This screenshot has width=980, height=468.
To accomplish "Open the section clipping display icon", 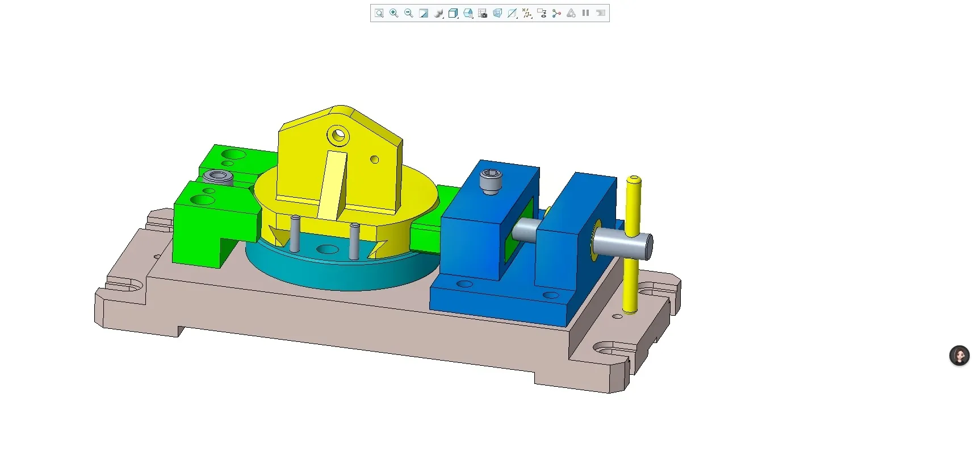I will (x=512, y=13).
